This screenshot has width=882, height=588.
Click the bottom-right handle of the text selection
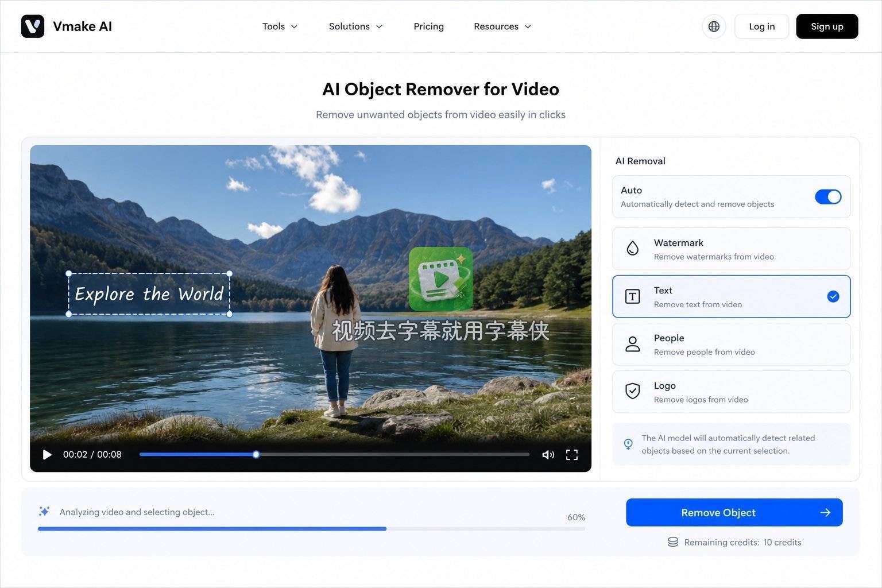pos(230,314)
